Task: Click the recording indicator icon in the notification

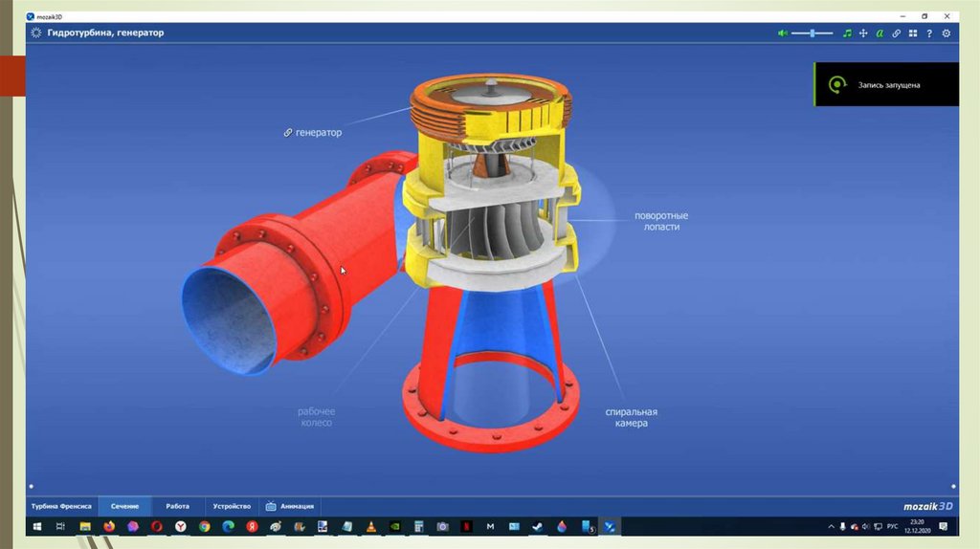Action: click(x=836, y=84)
